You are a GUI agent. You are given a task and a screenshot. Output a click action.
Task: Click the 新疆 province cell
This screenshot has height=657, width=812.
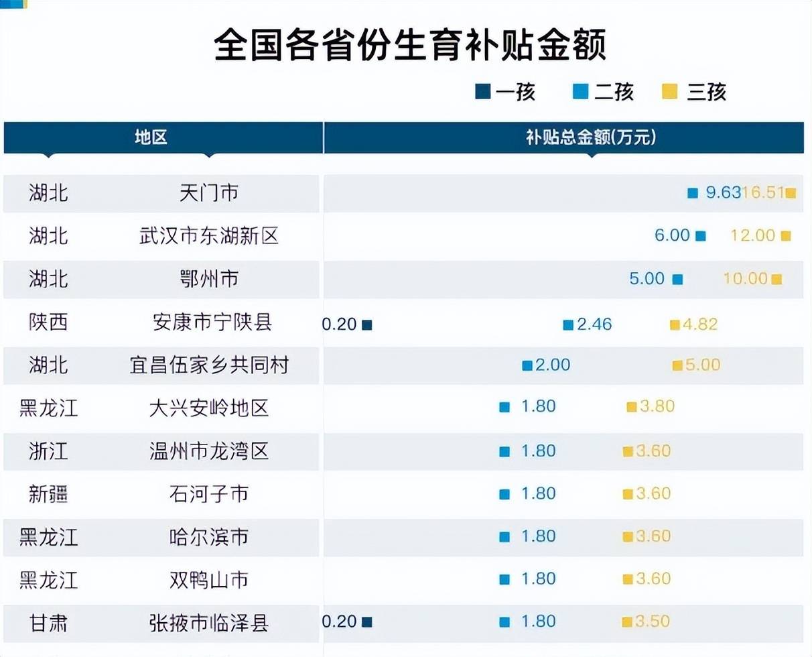tap(48, 494)
